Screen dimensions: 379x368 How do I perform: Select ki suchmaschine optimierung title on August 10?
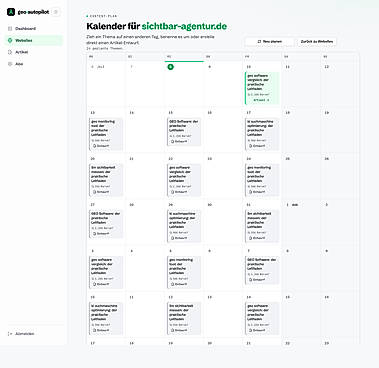pyautogui.click(x=104, y=312)
